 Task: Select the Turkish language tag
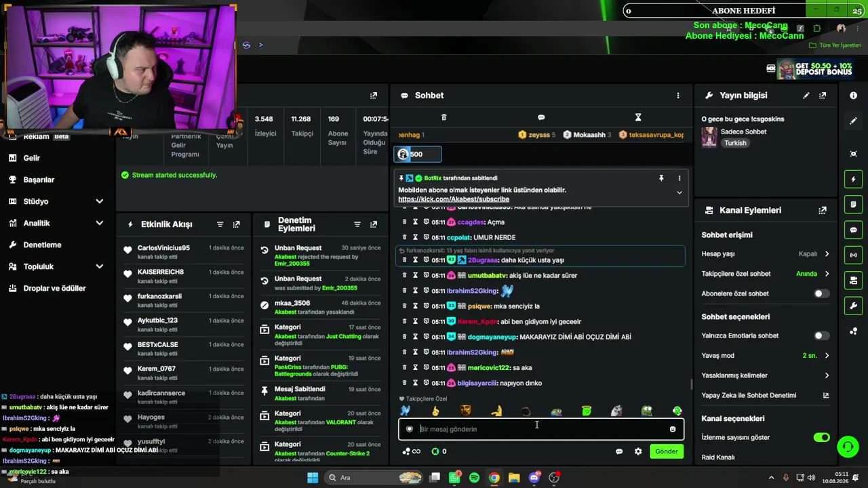click(x=735, y=143)
